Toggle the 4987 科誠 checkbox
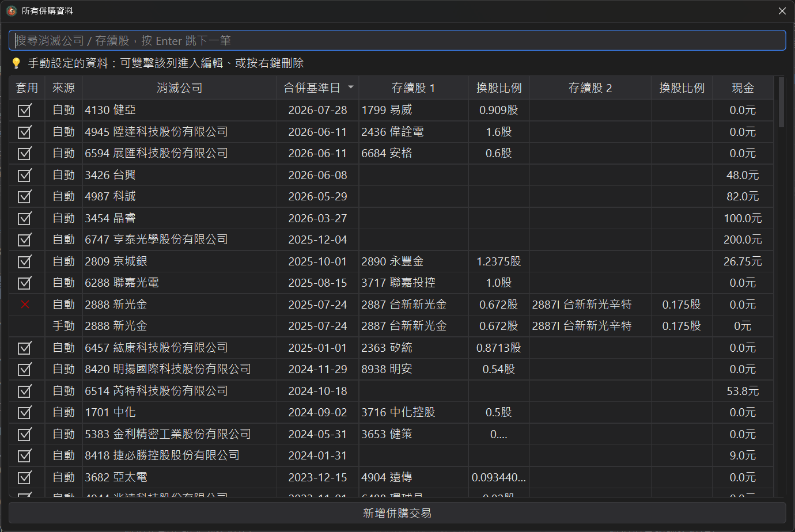Screen dimensions: 795x532 tap(24, 196)
